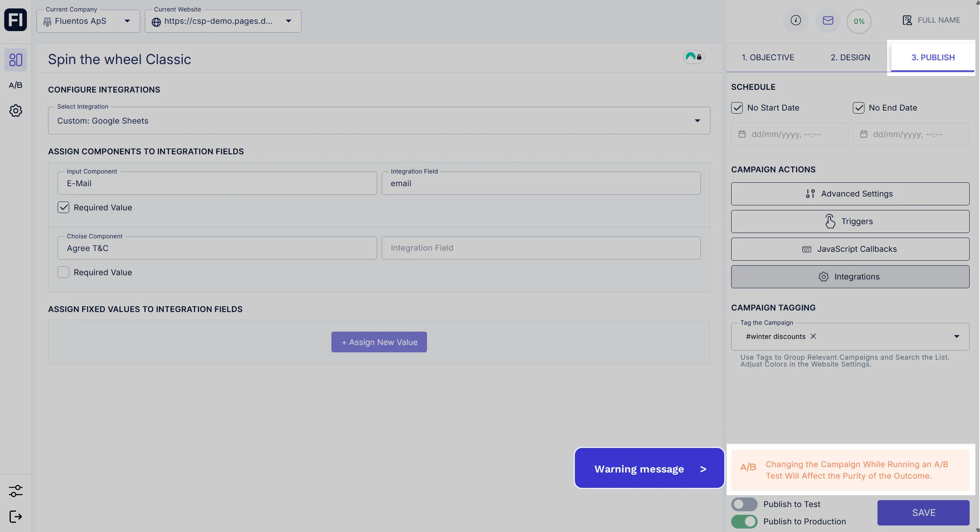Click the logout icon in sidebar

point(15,517)
